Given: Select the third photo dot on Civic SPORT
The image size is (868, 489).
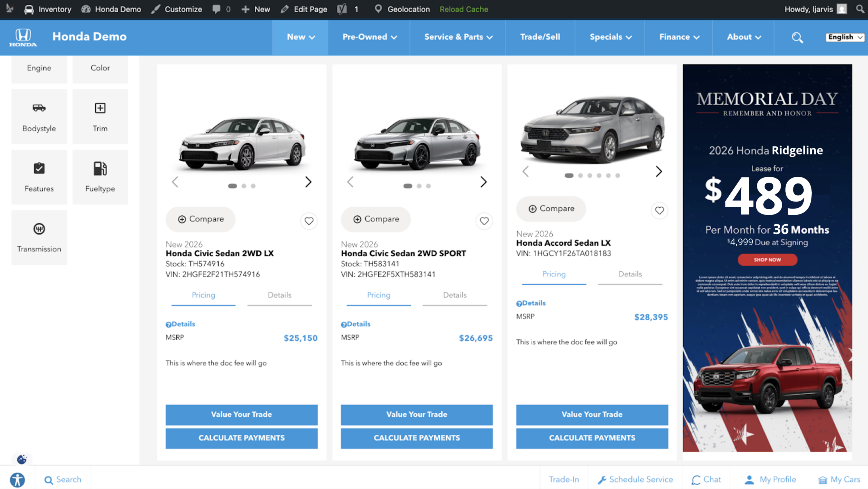Looking at the screenshot, I should (x=429, y=186).
